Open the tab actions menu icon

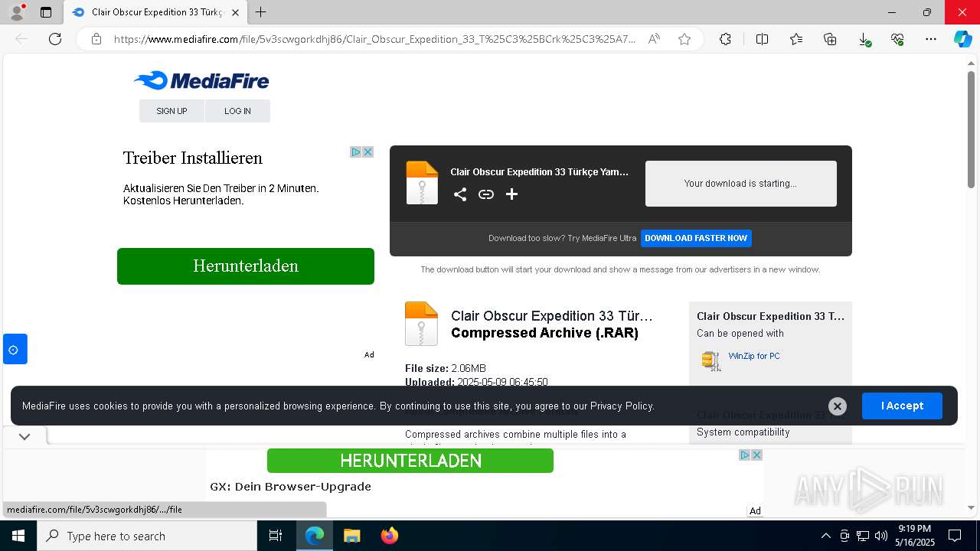pyautogui.click(x=46, y=12)
